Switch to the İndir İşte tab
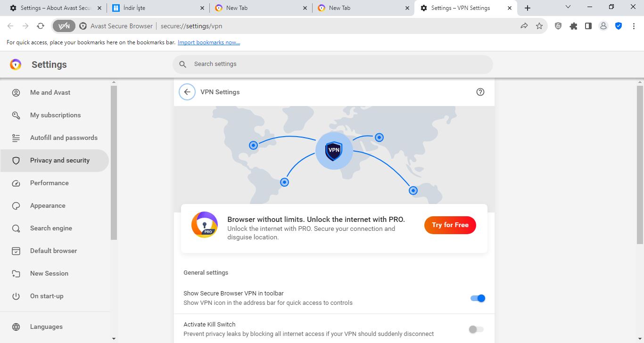Viewport: 644px width, 343px height. pos(158,8)
